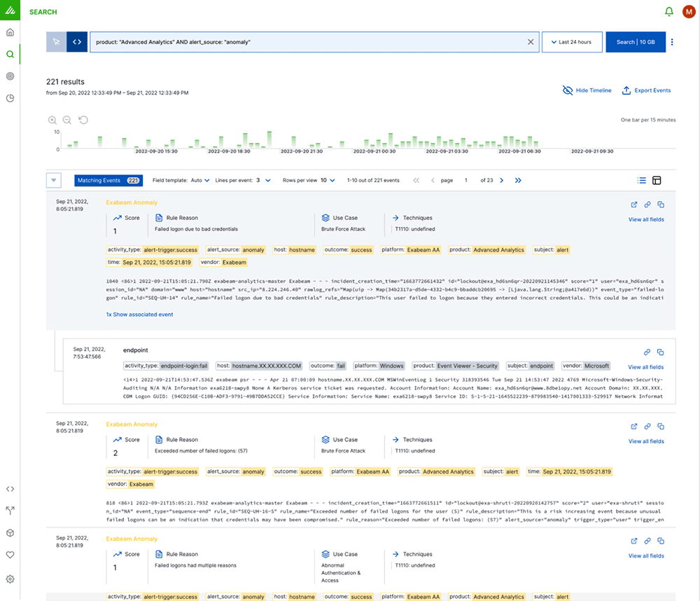700x601 pixels.
Task: Open the Exabeam logo home
Action: pos(10,10)
